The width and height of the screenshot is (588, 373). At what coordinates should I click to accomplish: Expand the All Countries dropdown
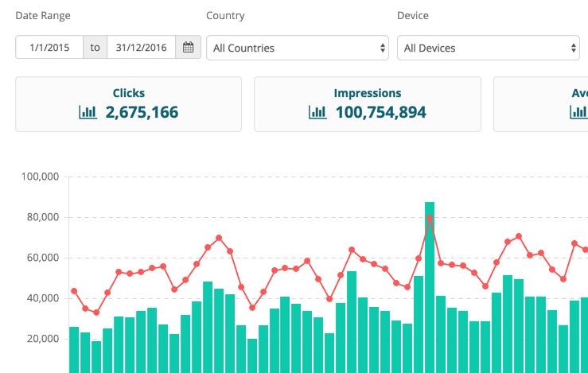(297, 48)
